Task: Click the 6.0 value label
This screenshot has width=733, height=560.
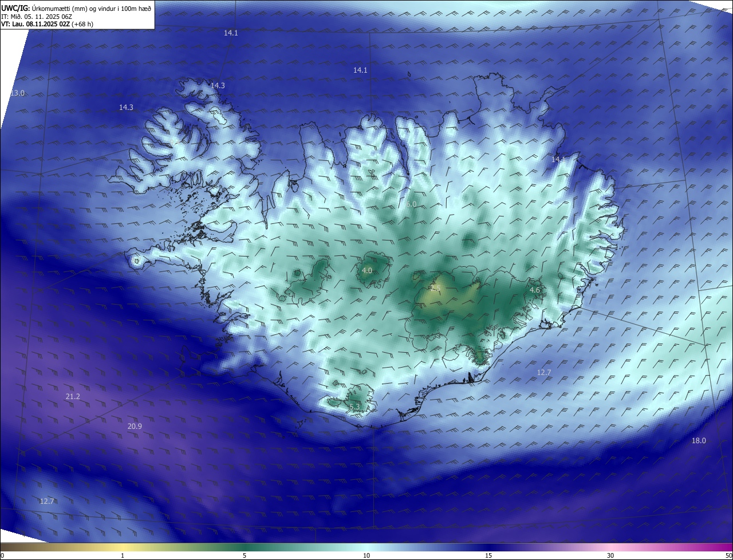Action: (411, 204)
